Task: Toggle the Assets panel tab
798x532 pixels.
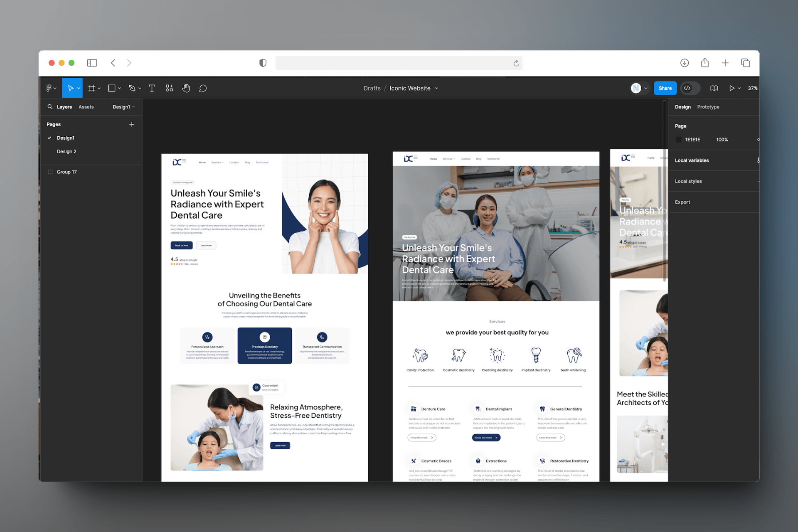Action: [x=86, y=107]
